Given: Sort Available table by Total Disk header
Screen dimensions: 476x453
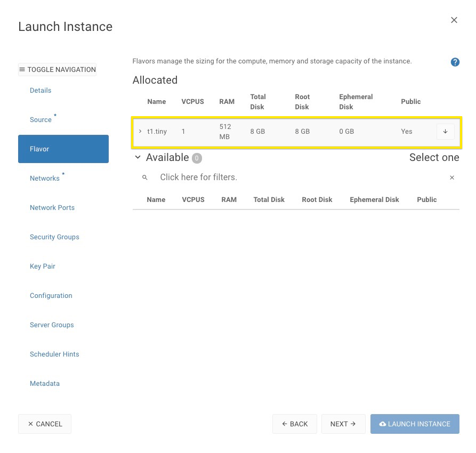Looking at the screenshot, I should point(269,200).
